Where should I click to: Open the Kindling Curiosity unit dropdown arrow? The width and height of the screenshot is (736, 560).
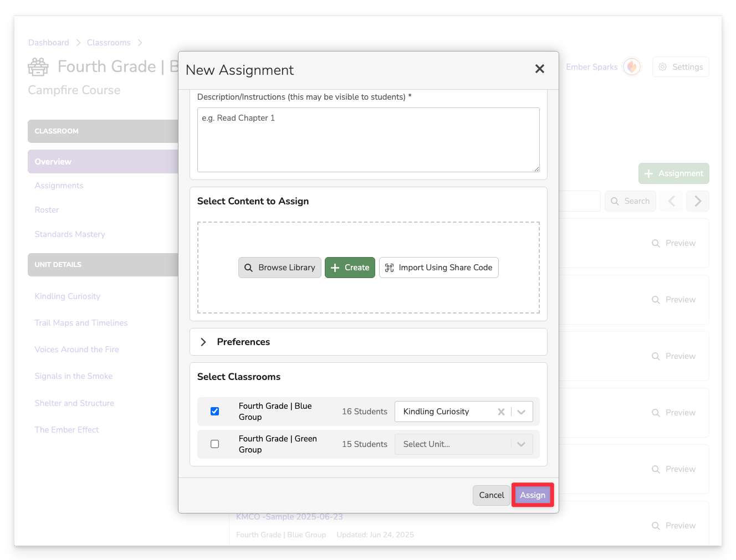[521, 412]
